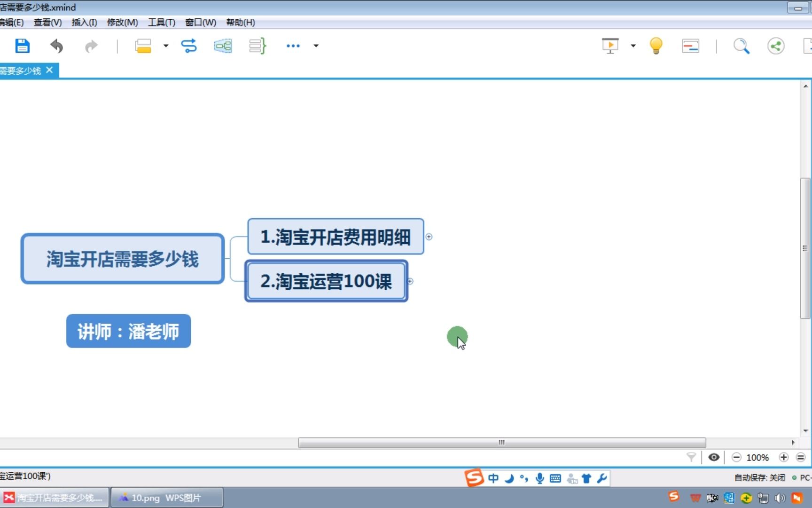Switch to 10.png WPS图片 taskbar window

pos(167,498)
